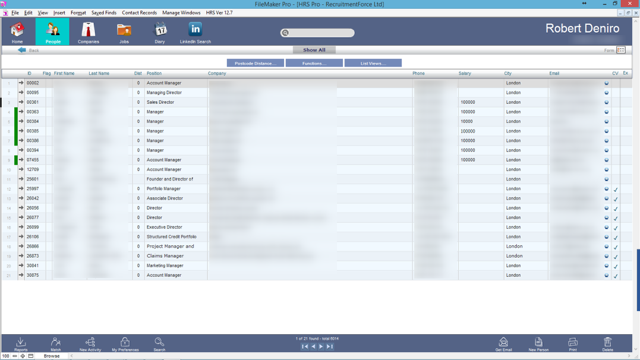The image size is (640, 360).
Task: Toggle the checkmark for record 25997
Action: coord(616,189)
